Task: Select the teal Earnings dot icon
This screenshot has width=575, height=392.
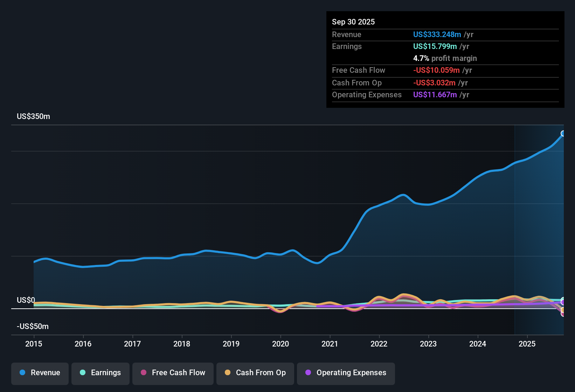Action: (83, 373)
